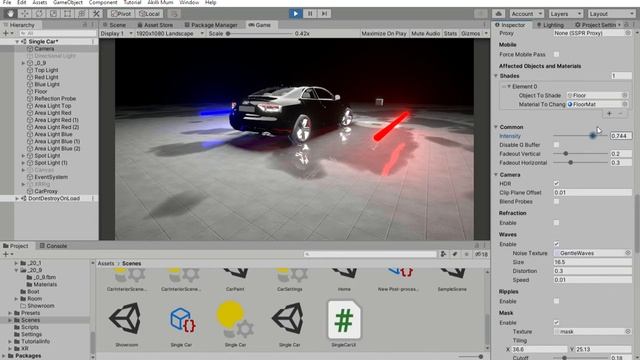
Task: Toggle the Mask Enable checkbox
Action: coord(556,322)
